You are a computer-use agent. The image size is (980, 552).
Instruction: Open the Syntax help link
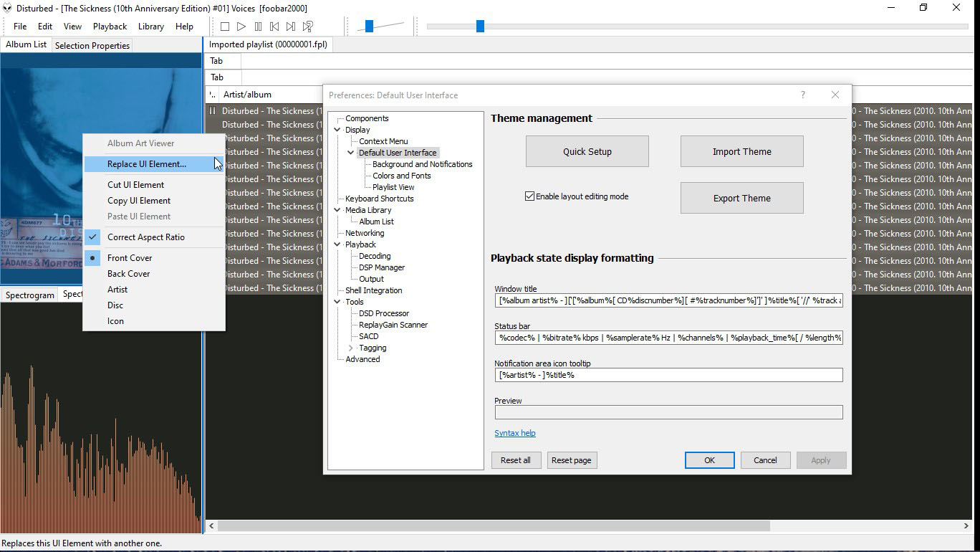514,433
